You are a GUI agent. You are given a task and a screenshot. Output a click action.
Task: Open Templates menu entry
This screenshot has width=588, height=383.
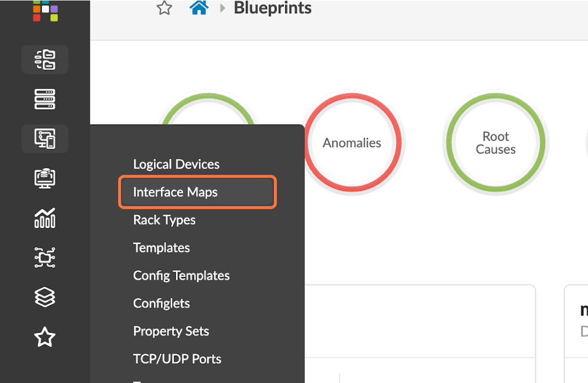coord(161,248)
